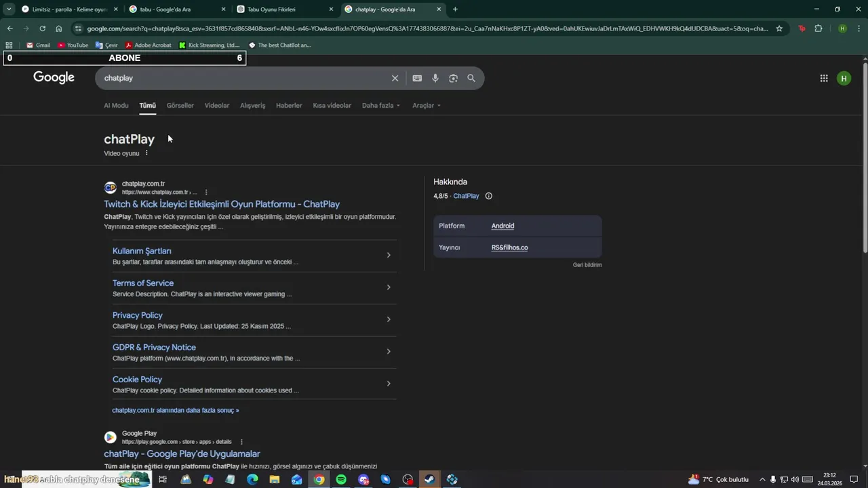Image resolution: width=868 pixels, height=488 pixels.
Task: Clear the search box with the X icon
Action: point(395,78)
